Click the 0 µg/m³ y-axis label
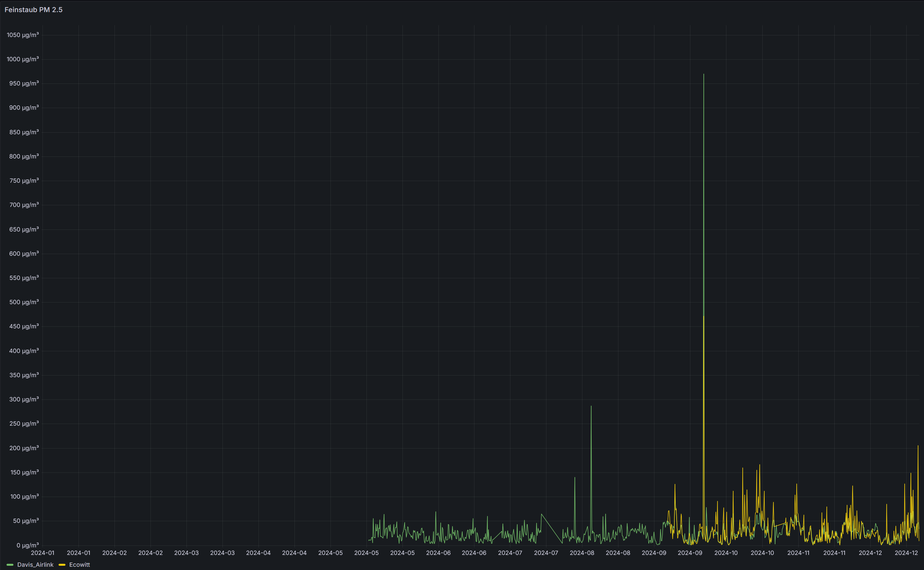This screenshot has width=924, height=570. point(27,545)
